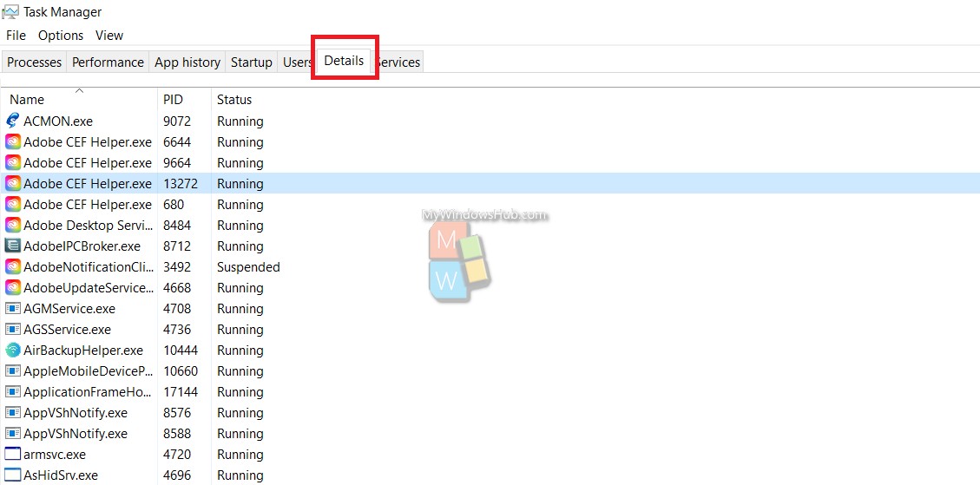The width and height of the screenshot is (980, 485).
Task: Click the PID value 17144
Action: pos(181,392)
